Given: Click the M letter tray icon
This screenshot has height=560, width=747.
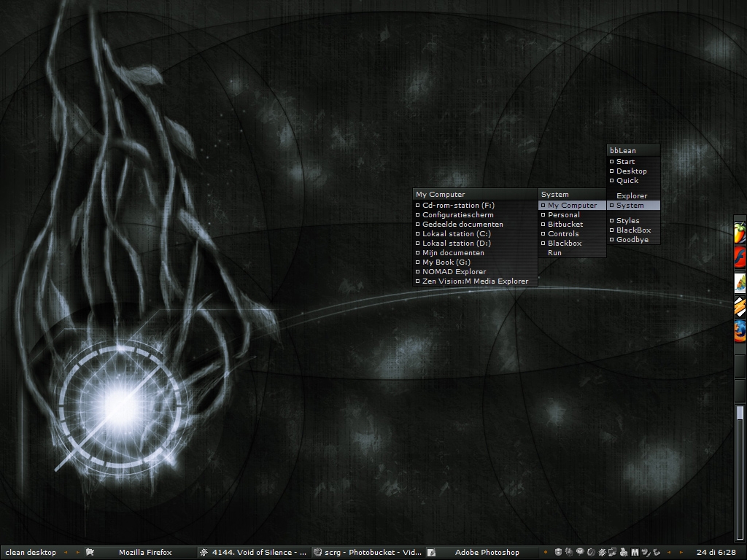Looking at the screenshot, I should (635, 553).
